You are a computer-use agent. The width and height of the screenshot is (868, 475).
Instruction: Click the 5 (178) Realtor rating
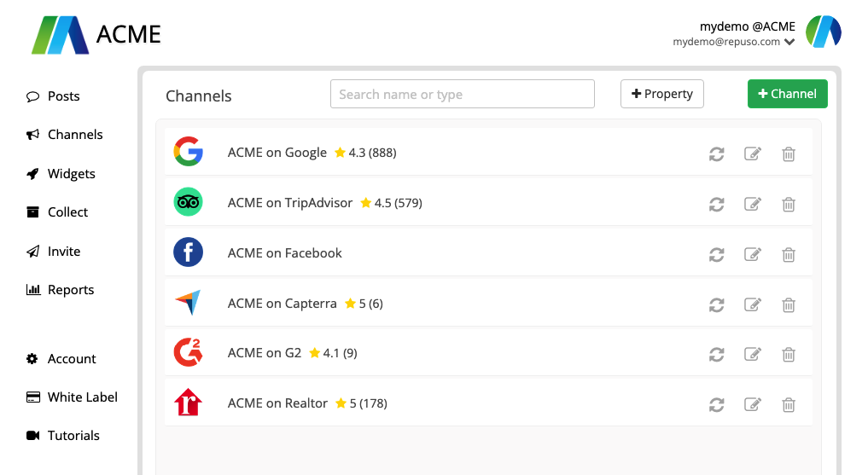point(361,403)
